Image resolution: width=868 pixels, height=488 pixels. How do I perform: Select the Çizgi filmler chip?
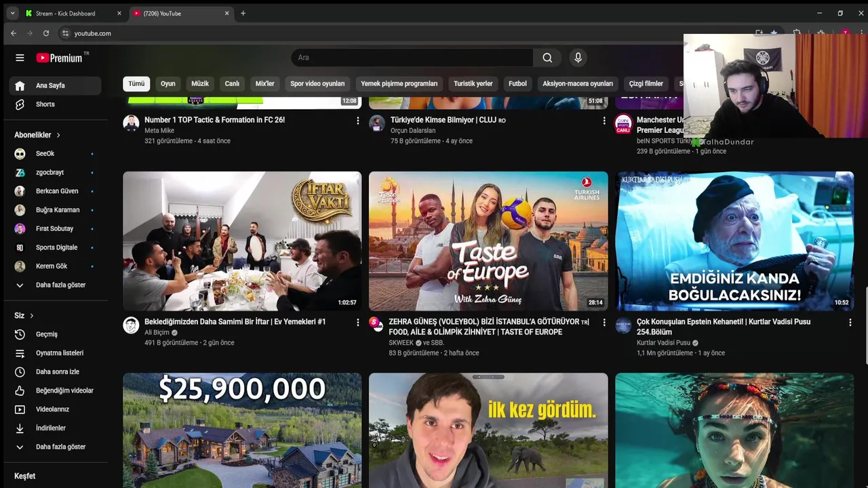(646, 83)
